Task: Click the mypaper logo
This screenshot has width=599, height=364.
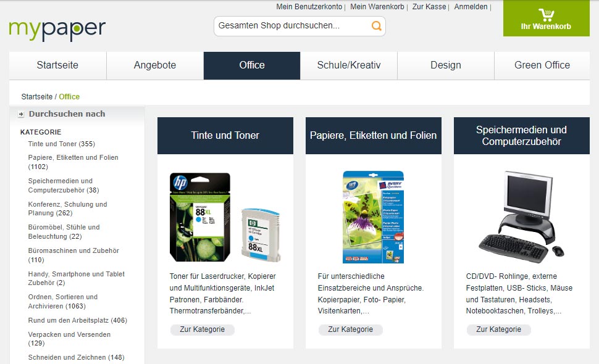Action: (x=57, y=29)
